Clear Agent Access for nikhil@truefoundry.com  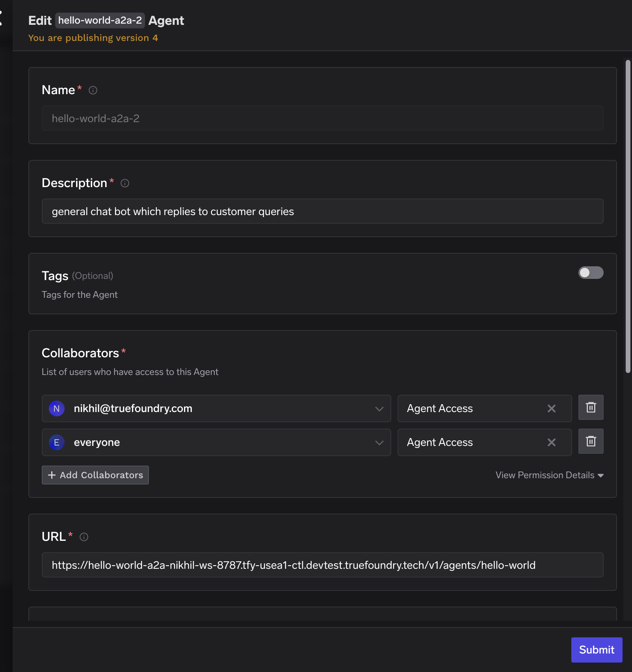(x=551, y=408)
